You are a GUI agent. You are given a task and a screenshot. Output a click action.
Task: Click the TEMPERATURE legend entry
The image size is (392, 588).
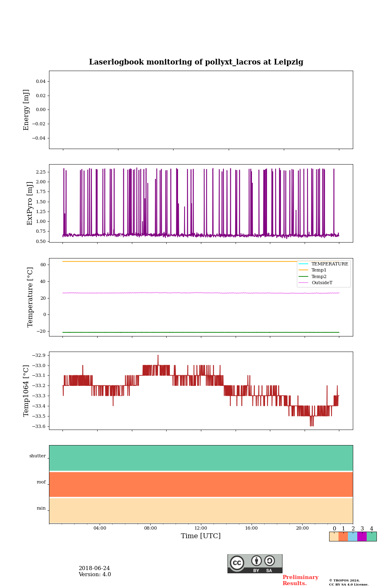point(323,264)
